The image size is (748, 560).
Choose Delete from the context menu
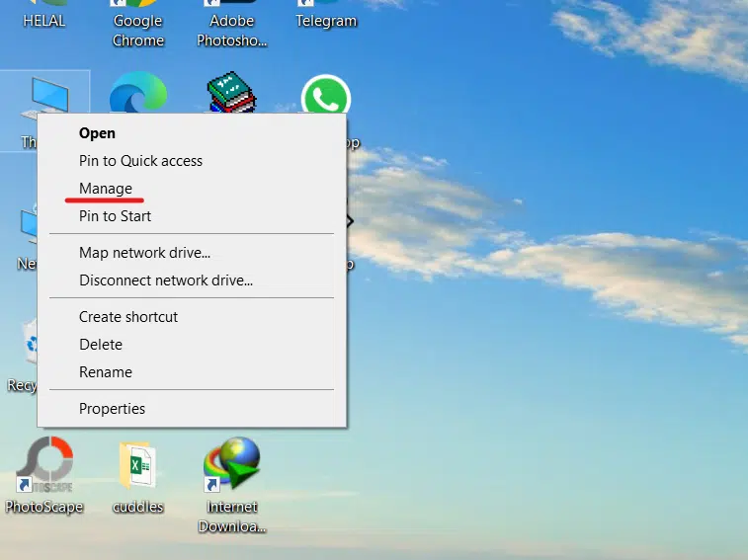coord(101,345)
